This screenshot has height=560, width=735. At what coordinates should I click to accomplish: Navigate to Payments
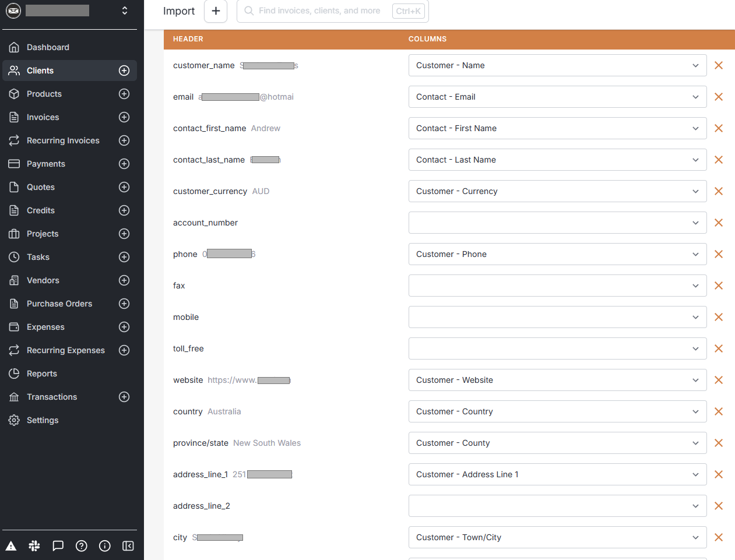[45, 164]
